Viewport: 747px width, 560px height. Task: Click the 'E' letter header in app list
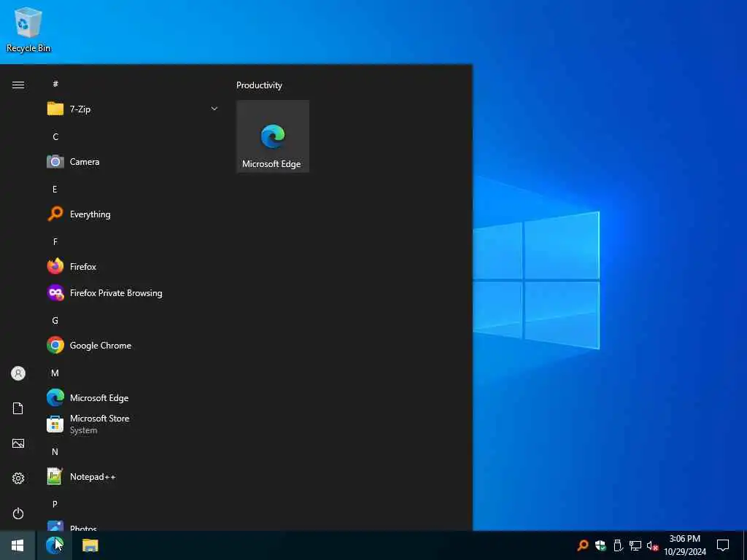[55, 190]
